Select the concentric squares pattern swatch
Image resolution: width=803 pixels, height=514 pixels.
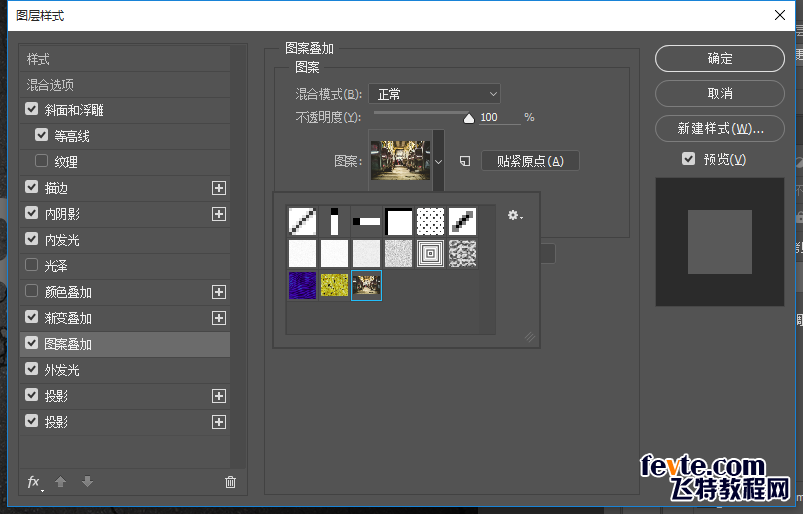(x=431, y=253)
